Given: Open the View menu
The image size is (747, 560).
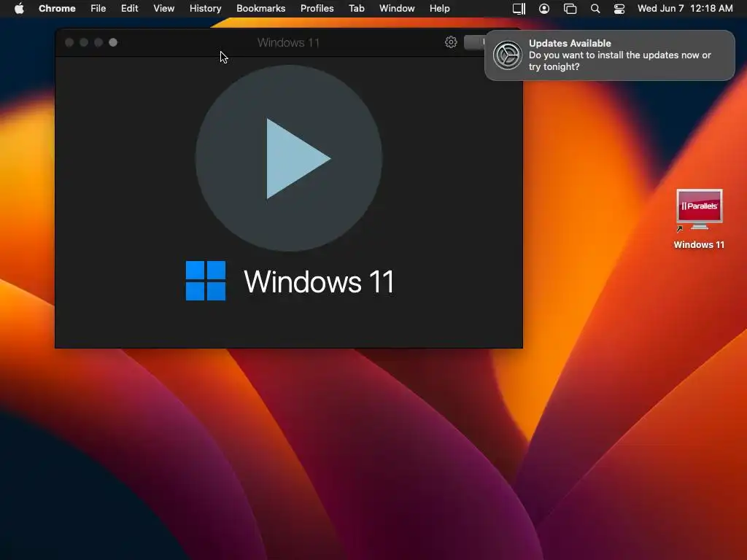Looking at the screenshot, I should click(x=164, y=8).
